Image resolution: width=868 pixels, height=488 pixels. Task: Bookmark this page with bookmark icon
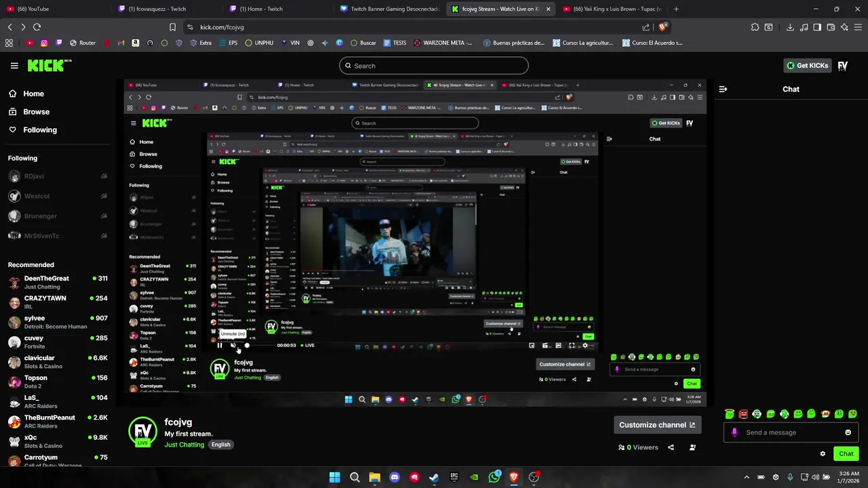point(172,27)
